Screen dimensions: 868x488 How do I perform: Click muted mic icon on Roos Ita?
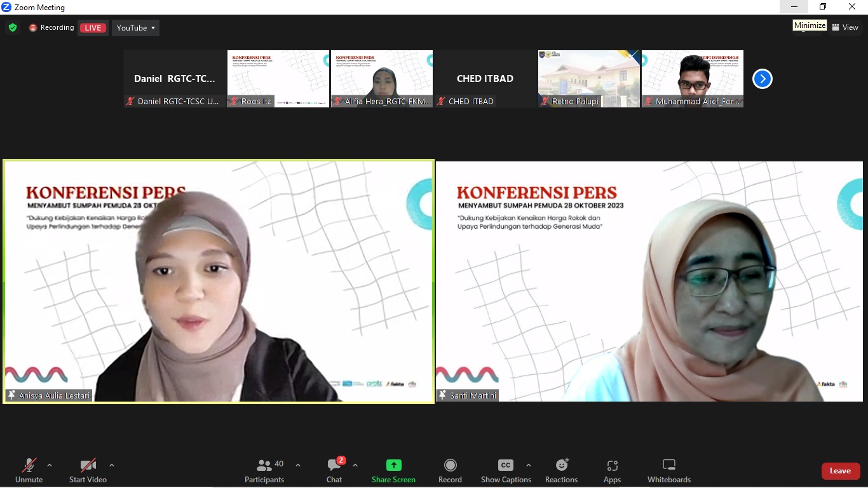[234, 102]
